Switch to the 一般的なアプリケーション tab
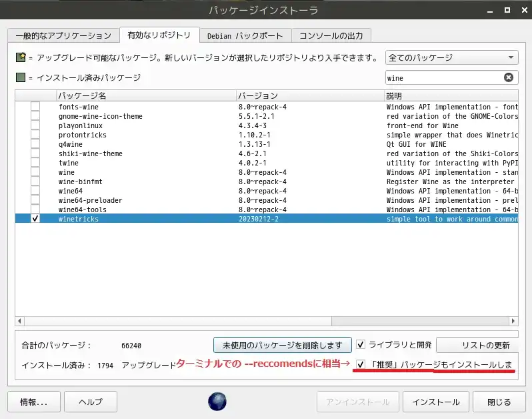This screenshot has width=532, height=419. click(x=63, y=35)
